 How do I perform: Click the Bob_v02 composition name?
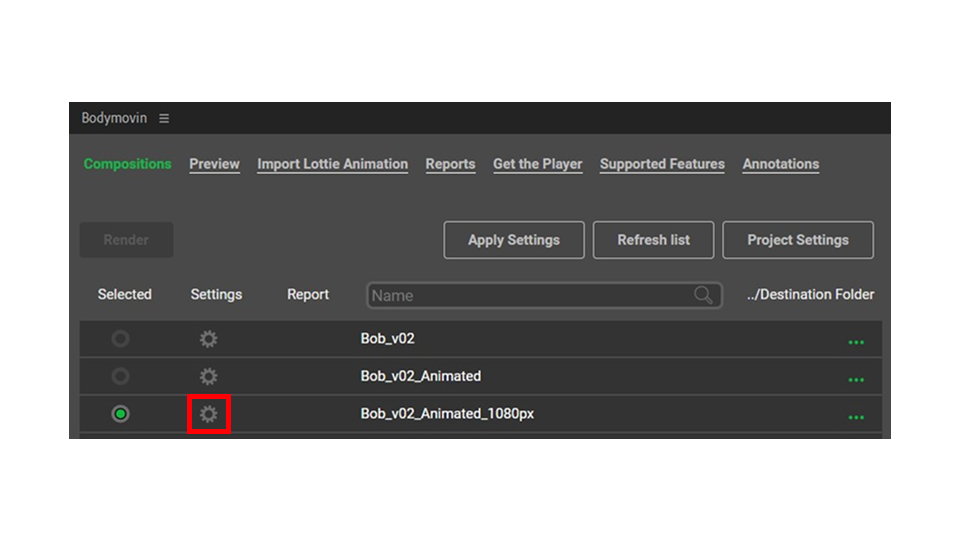(388, 339)
